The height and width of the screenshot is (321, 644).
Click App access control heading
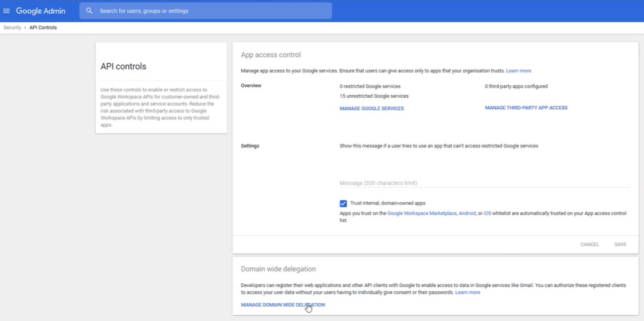(x=270, y=55)
